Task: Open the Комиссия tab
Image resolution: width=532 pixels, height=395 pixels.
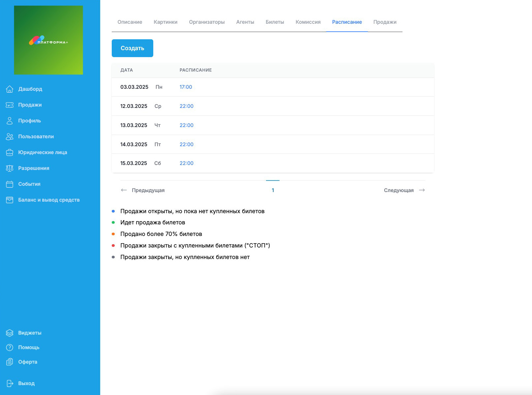Action: [x=308, y=22]
